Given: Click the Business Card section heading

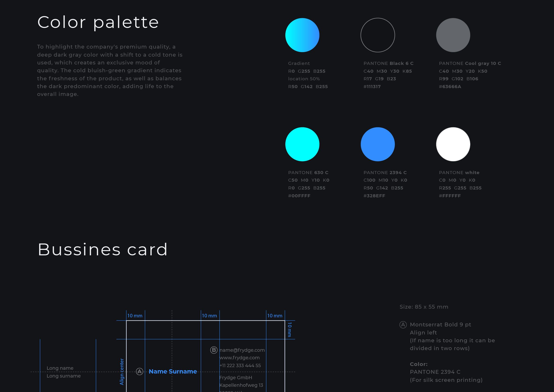Looking at the screenshot, I should click(x=102, y=249).
